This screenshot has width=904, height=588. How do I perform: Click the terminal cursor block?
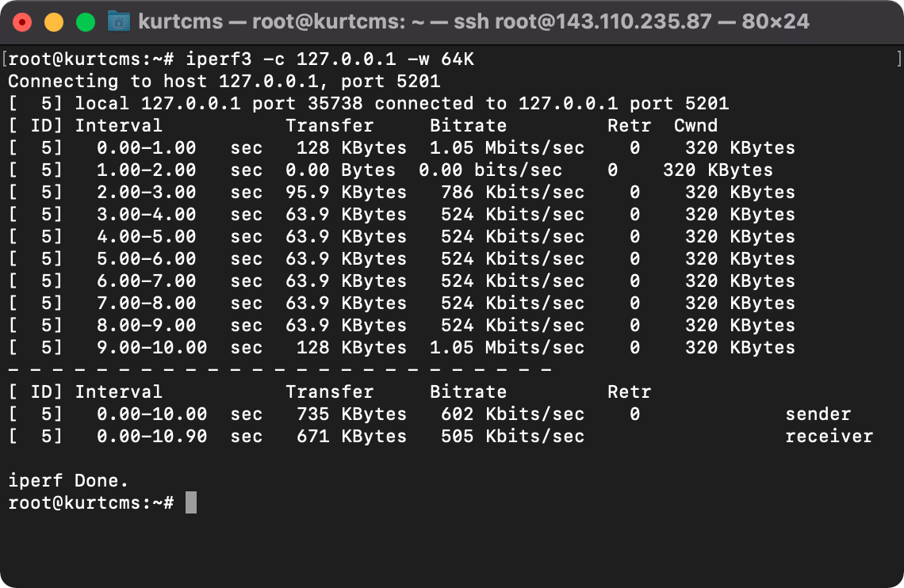point(190,502)
